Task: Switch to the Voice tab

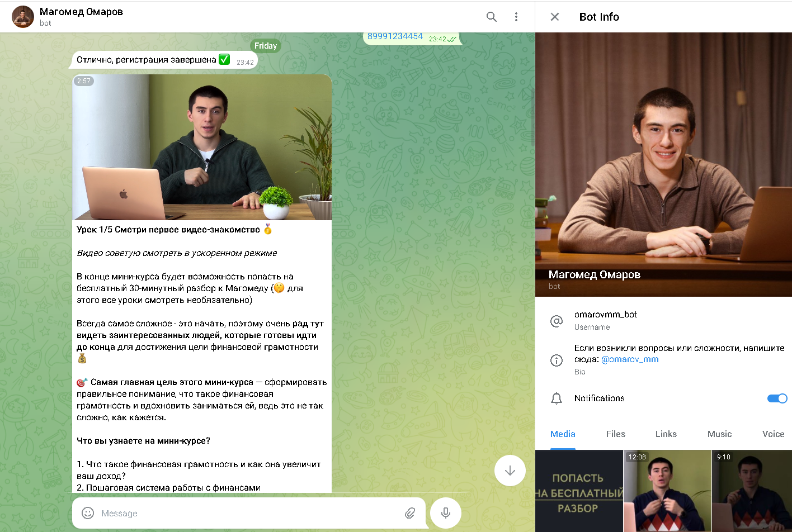Action: pos(774,434)
